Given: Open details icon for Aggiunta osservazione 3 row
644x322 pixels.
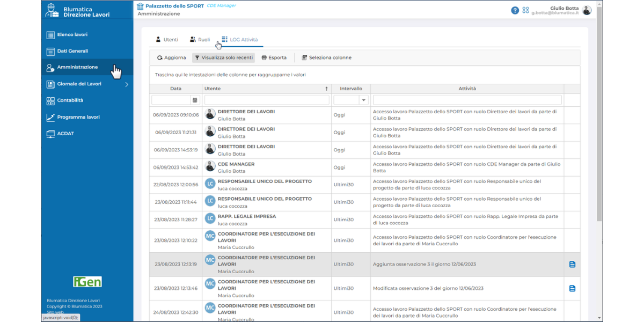Looking at the screenshot, I should coord(572,265).
